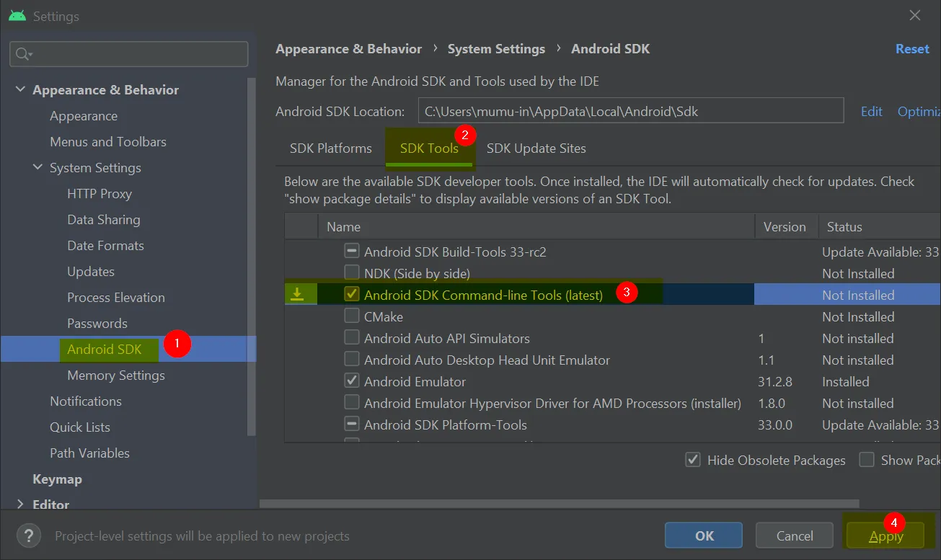Select Path Variables settings
The width and height of the screenshot is (941, 560).
90,453
